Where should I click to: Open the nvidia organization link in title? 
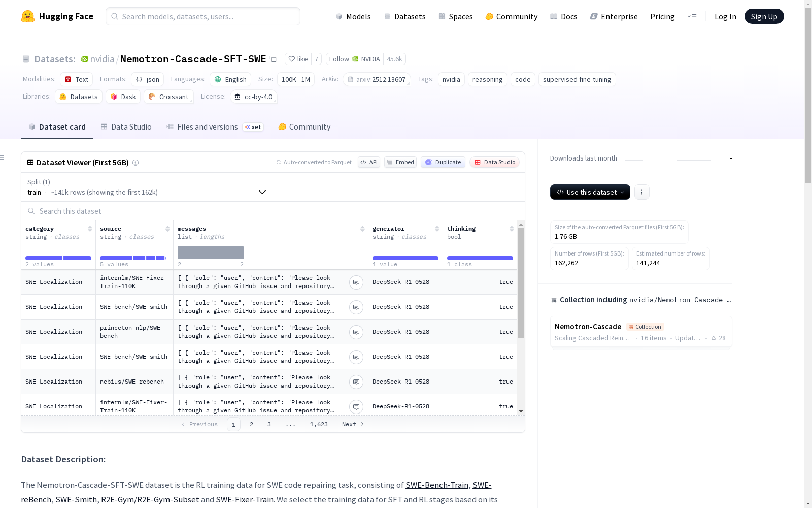(x=102, y=59)
